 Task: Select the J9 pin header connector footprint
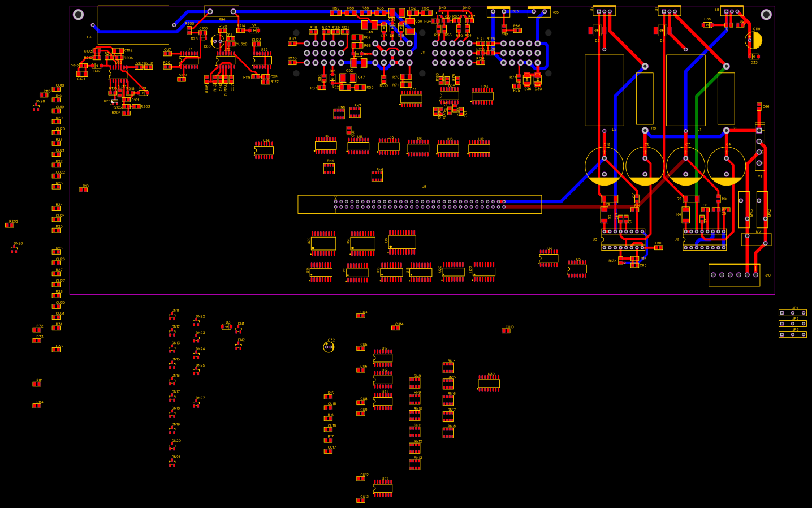pyautogui.click(x=420, y=204)
